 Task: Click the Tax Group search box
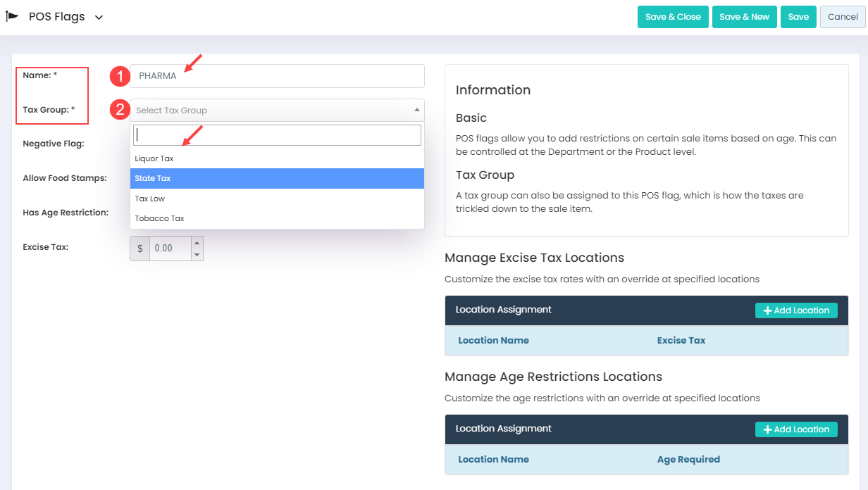277,135
